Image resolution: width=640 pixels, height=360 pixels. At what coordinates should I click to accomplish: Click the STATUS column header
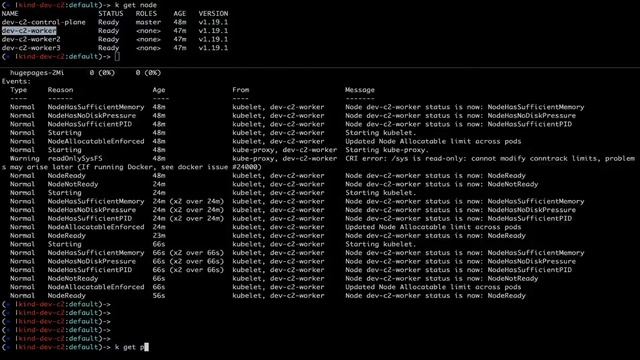pyautogui.click(x=110, y=13)
